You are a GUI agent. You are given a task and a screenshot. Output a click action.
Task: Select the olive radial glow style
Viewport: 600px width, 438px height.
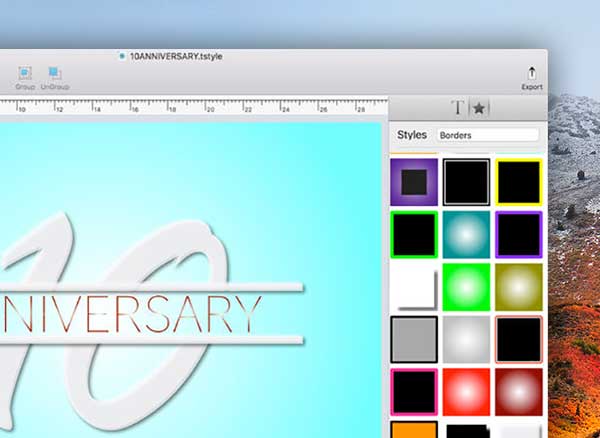click(518, 287)
